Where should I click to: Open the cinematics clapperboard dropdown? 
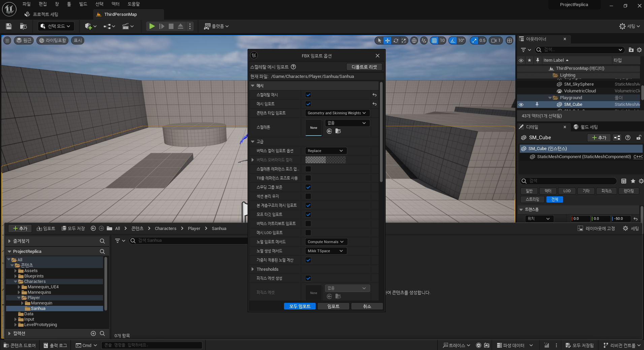(128, 26)
